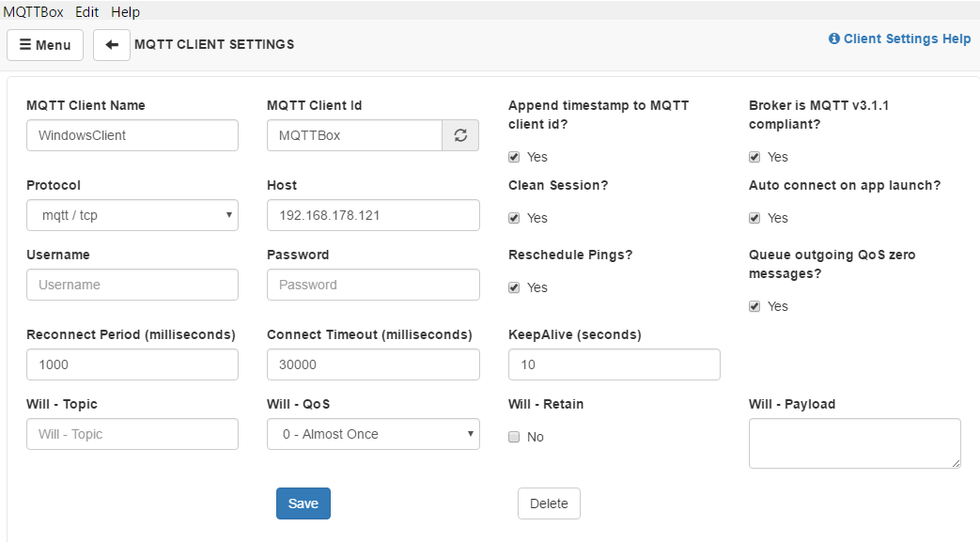This screenshot has width=980, height=542.
Task: Click the back arrow icon
Action: (112, 45)
